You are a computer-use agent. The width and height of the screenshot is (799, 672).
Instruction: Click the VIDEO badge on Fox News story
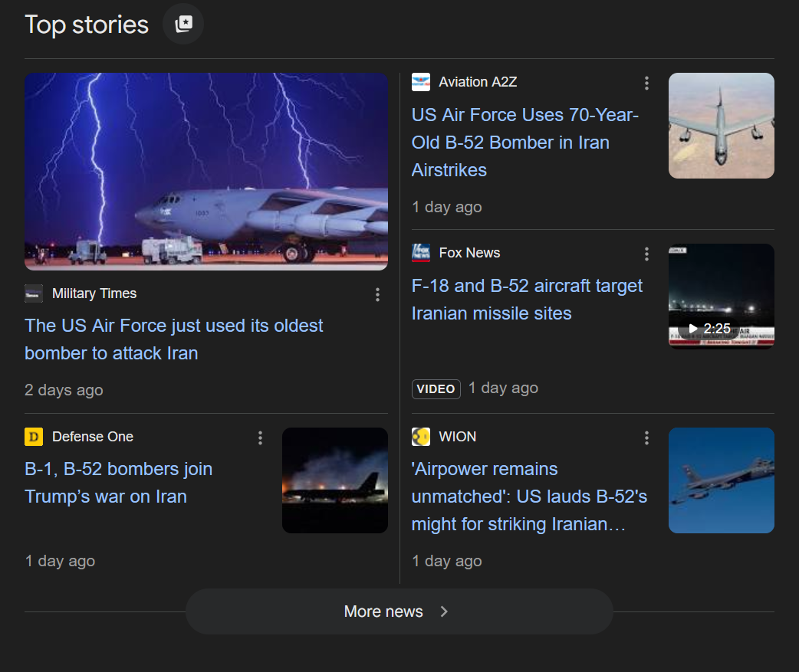pos(436,389)
